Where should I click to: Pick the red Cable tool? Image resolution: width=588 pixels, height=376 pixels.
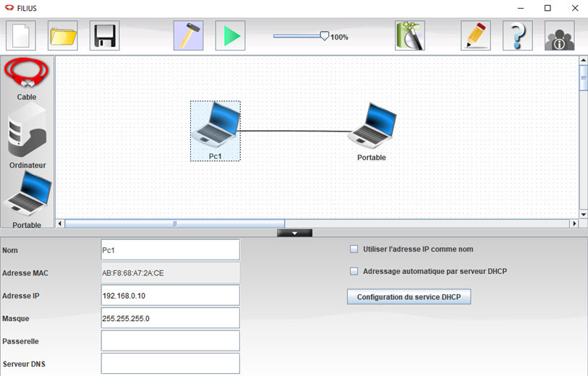(x=27, y=79)
